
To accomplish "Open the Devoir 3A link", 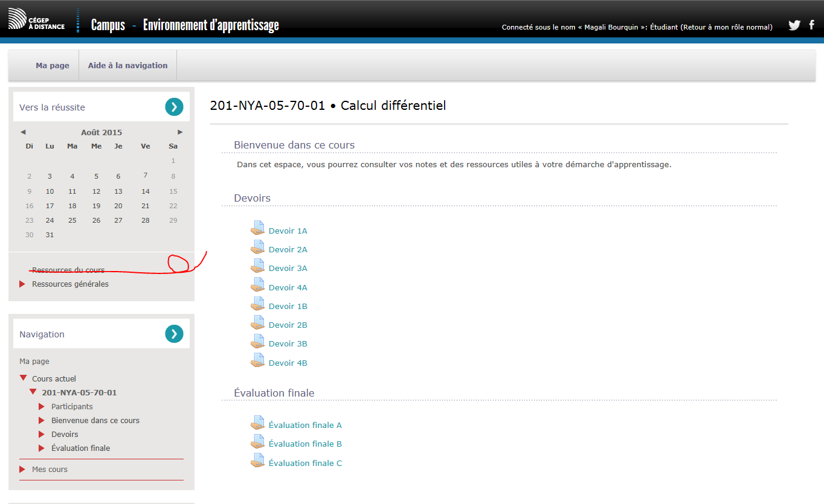I will click(288, 268).
